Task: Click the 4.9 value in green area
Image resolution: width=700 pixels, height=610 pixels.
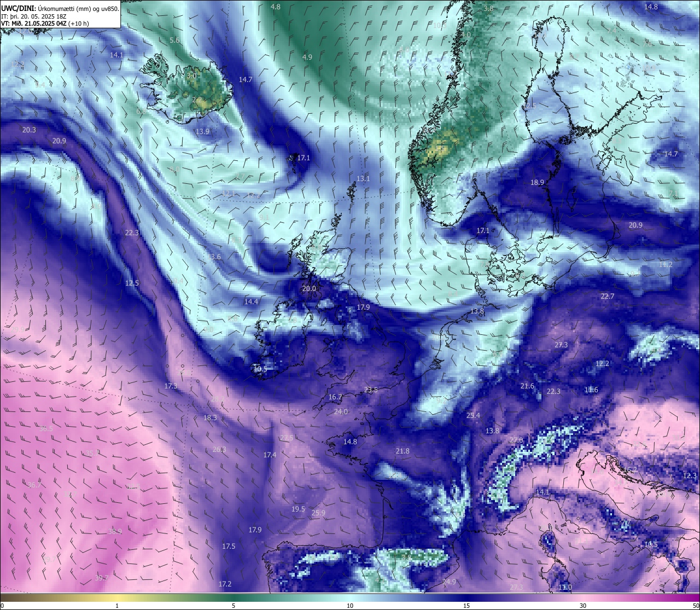Action: click(x=307, y=57)
